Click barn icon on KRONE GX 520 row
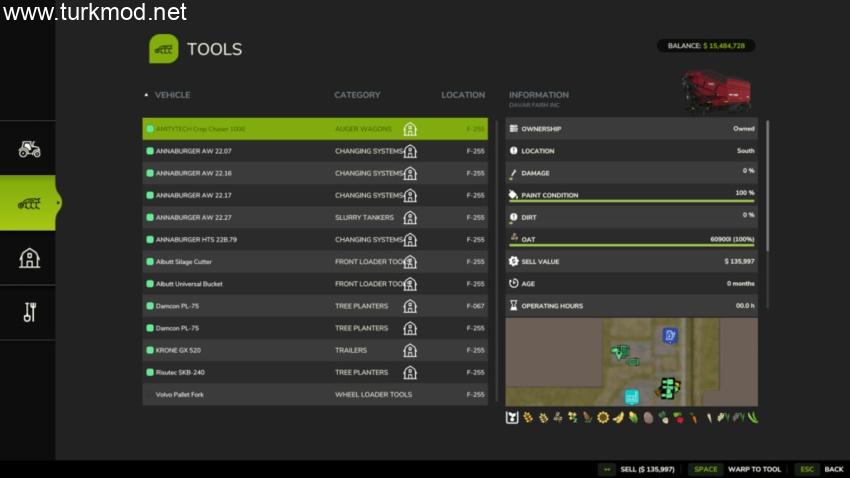Viewport: 850px width, 478px height. pos(410,350)
